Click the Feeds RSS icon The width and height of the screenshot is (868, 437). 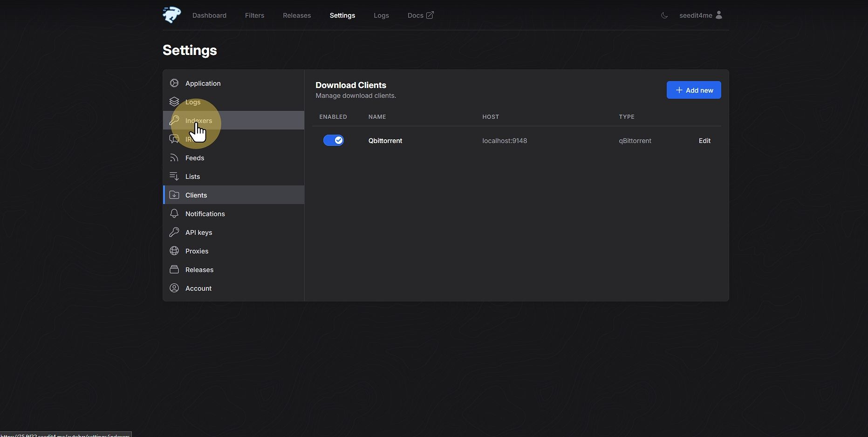tap(174, 157)
